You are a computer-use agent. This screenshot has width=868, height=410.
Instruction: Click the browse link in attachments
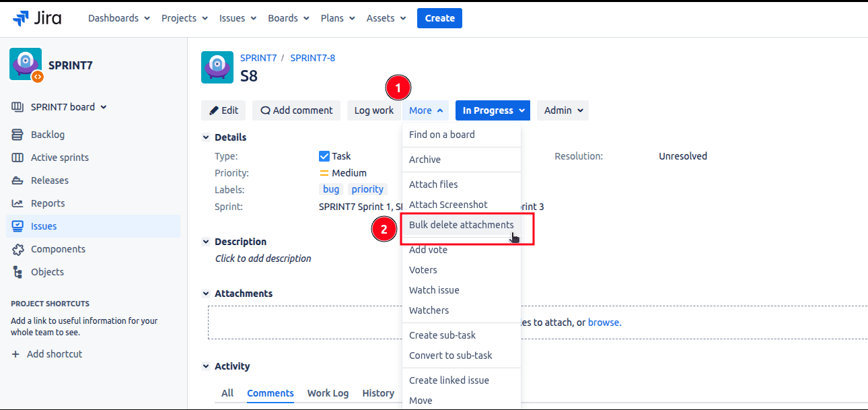coord(603,322)
